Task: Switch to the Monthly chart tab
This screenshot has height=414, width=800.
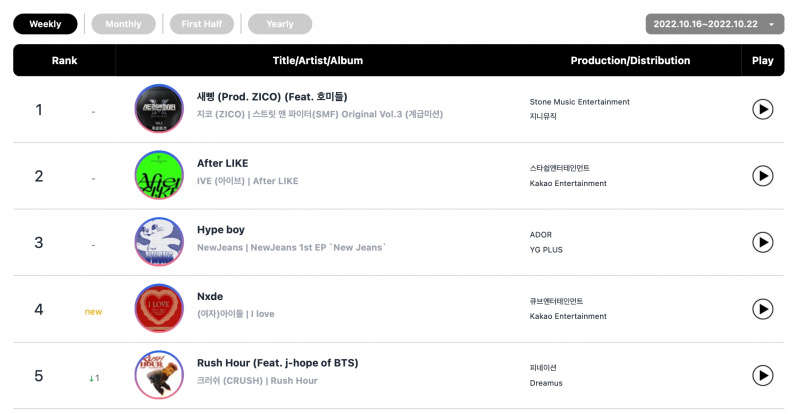Action: [123, 24]
